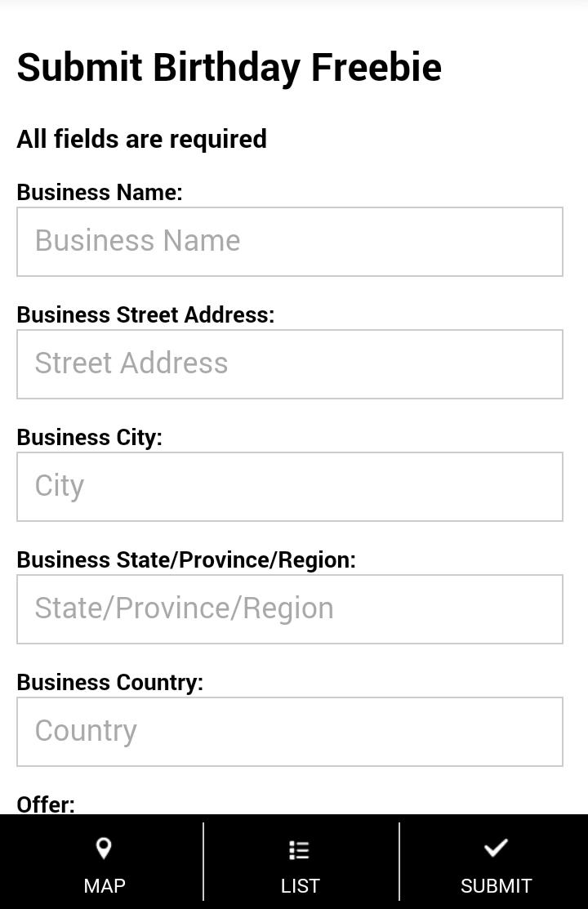588x909 pixels.
Task: Tap the 'All fields are required' notice
Action: [142, 139]
